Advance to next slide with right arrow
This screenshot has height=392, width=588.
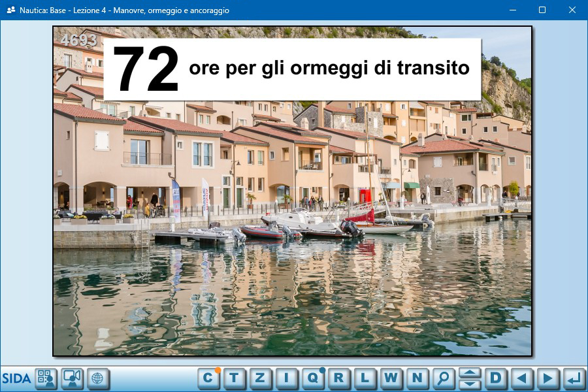coord(547,378)
